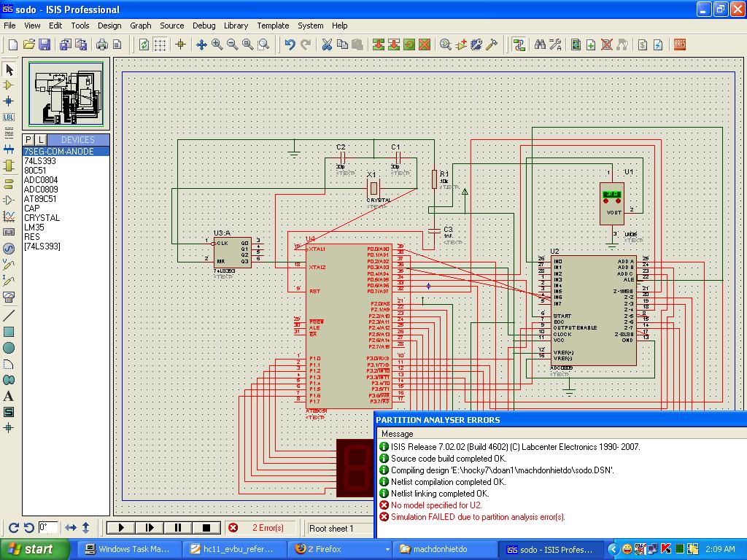The width and height of the screenshot is (747, 560).
Task: Toggle the wire auto-router button
Action: point(519,44)
